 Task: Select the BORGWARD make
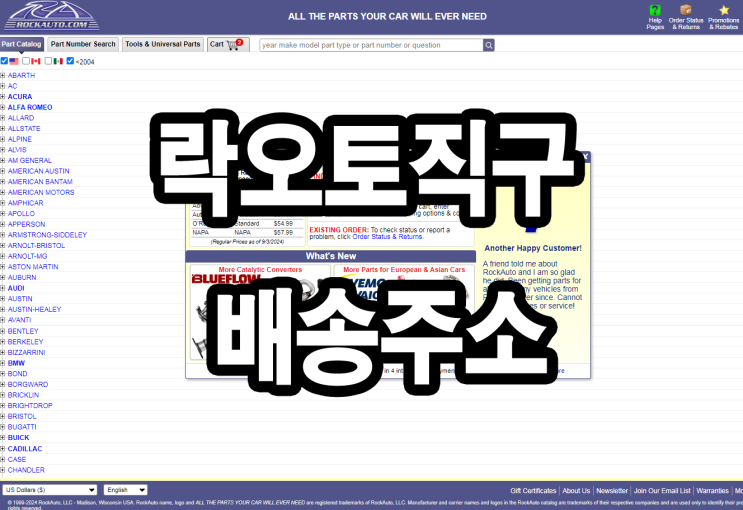coord(27,384)
